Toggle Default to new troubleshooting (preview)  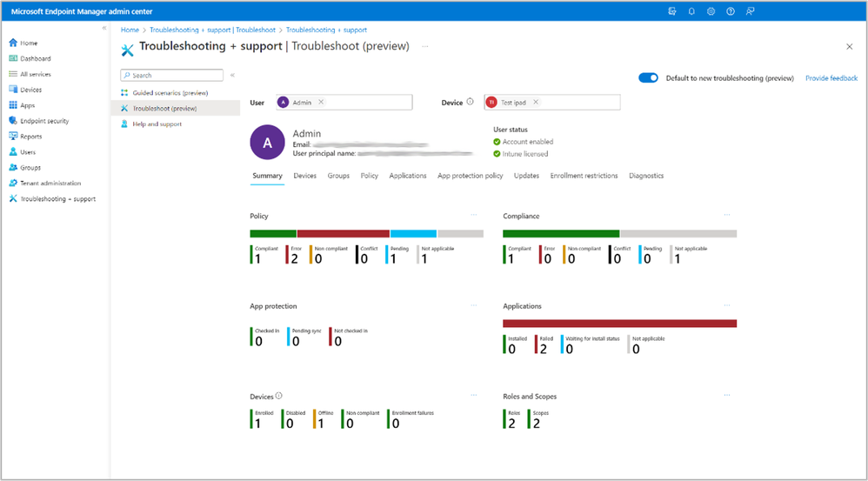pos(648,77)
